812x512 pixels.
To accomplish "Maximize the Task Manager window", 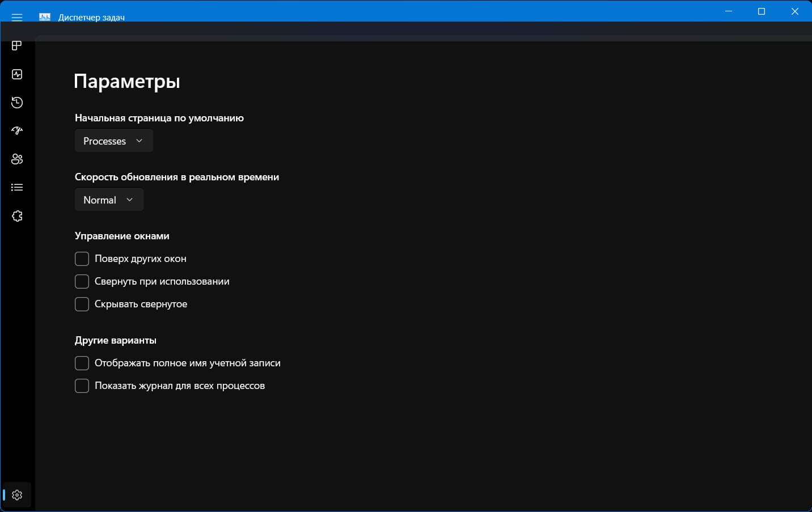I will (762, 11).
